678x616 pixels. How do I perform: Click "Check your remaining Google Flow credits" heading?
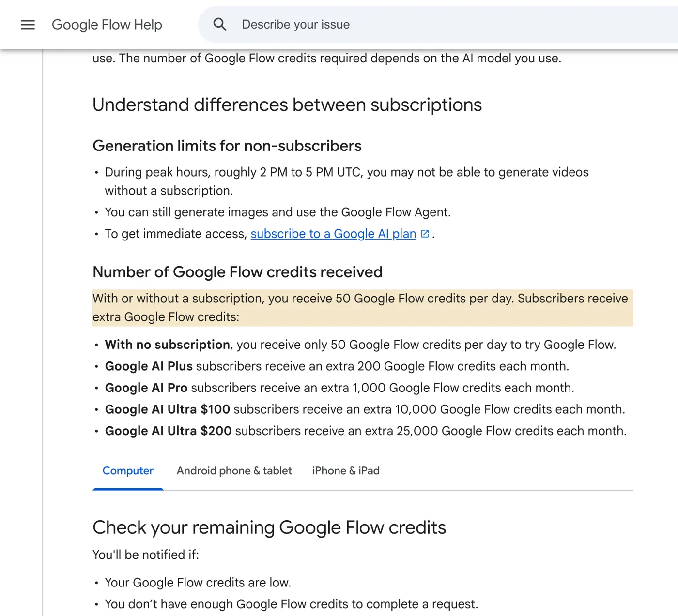pos(269,527)
